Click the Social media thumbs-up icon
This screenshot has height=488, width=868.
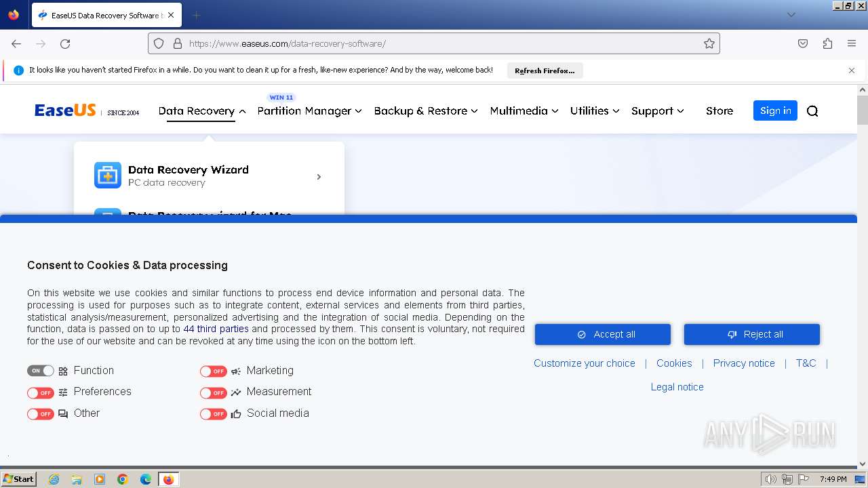tap(236, 414)
